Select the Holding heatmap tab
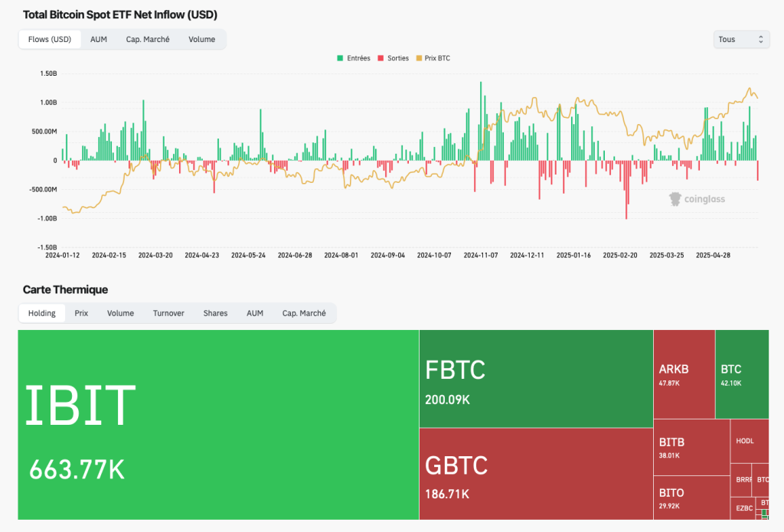 point(42,314)
